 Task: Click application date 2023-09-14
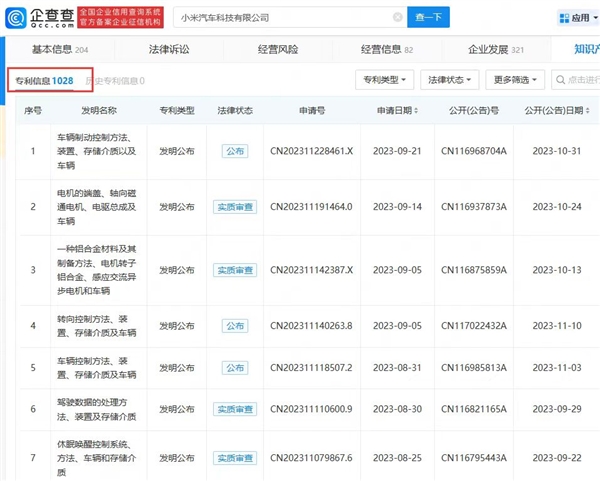[x=397, y=207]
